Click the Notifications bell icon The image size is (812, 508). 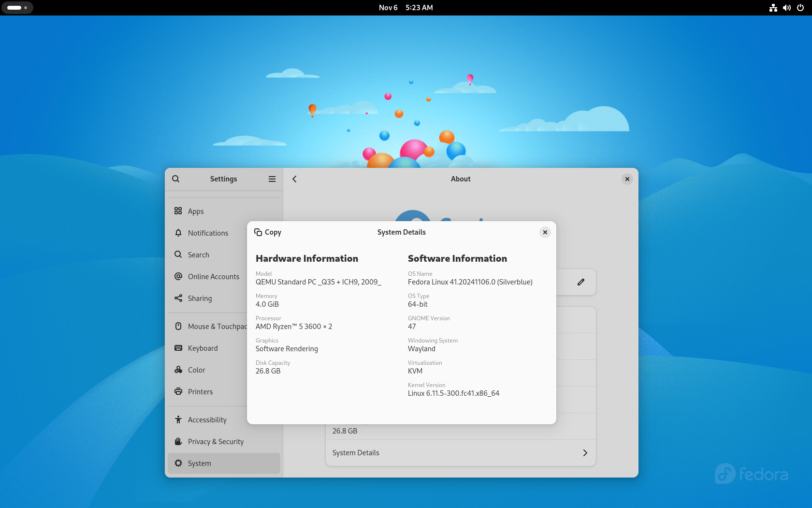pos(178,233)
